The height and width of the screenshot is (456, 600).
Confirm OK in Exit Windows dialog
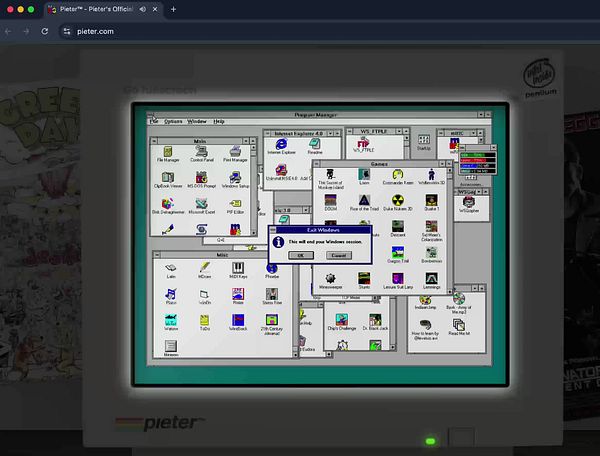pyautogui.click(x=301, y=255)
